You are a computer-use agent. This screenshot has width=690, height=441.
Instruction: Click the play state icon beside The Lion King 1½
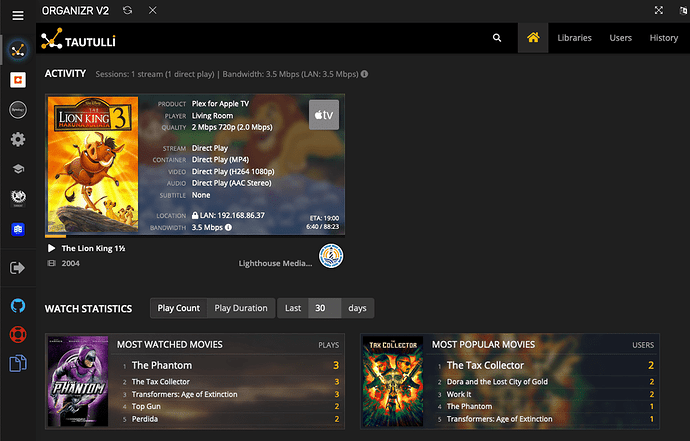(x=51, y=248)
